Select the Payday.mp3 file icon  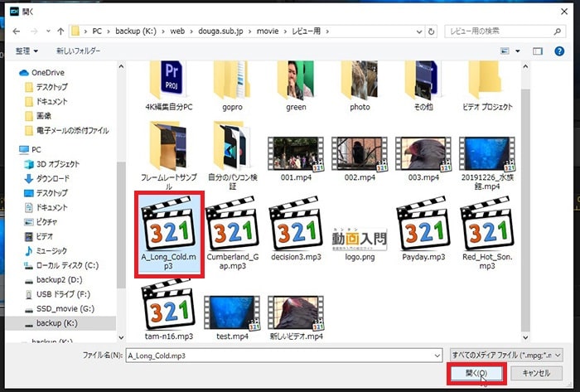pos(423,224)
